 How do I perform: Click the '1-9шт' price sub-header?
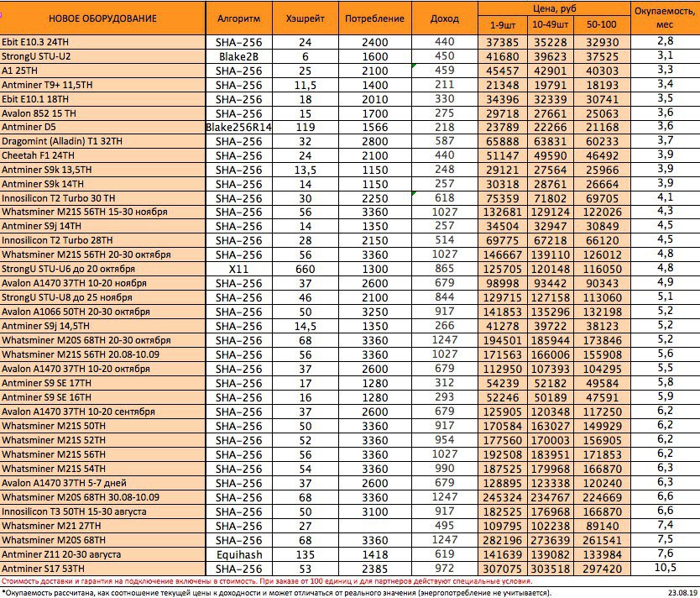click(503, 25)
